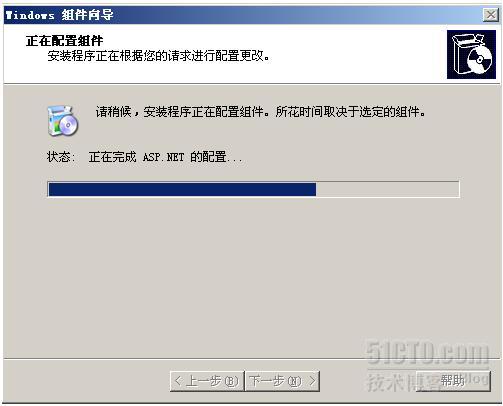Click the 状态: label

coord(61,157)
